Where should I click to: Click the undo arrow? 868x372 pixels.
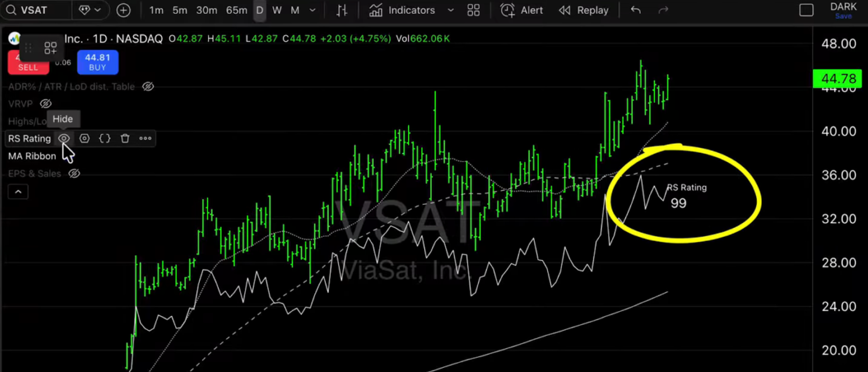click(x=636, y=10)
